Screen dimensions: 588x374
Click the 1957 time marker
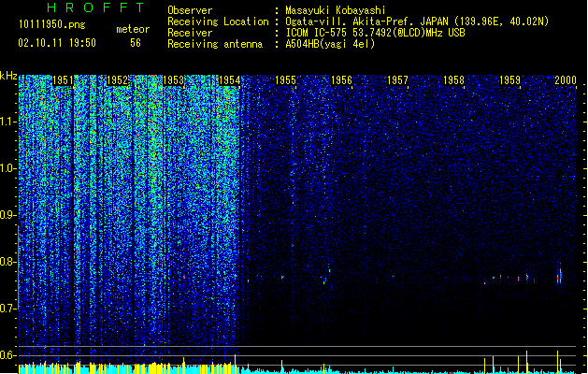tap(397, 80)
